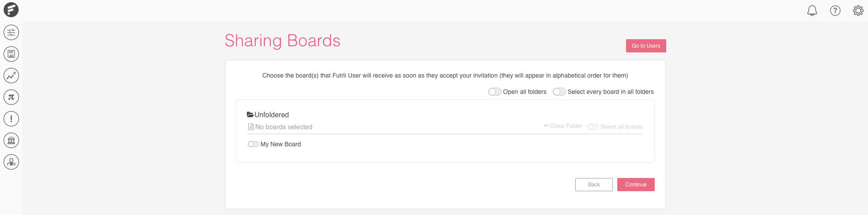Open the gear settings icon

(858, 11)
